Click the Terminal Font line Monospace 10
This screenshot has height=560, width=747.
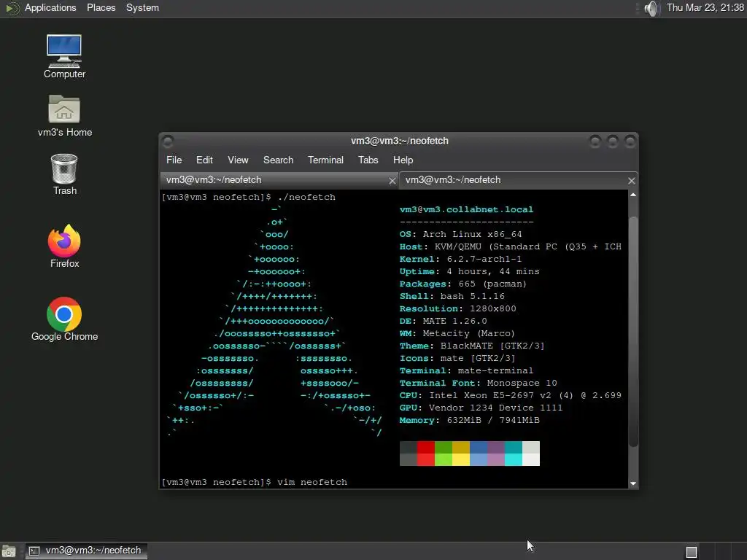point(479,383)
